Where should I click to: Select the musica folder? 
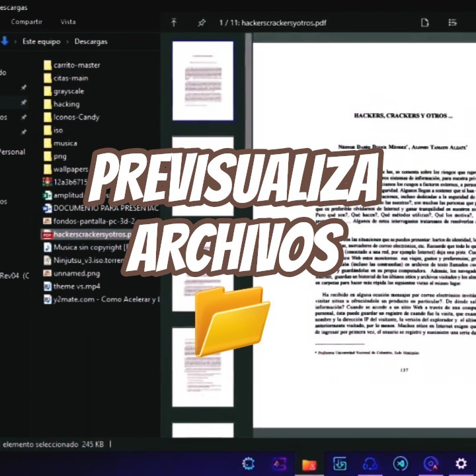tap(60, 143)
